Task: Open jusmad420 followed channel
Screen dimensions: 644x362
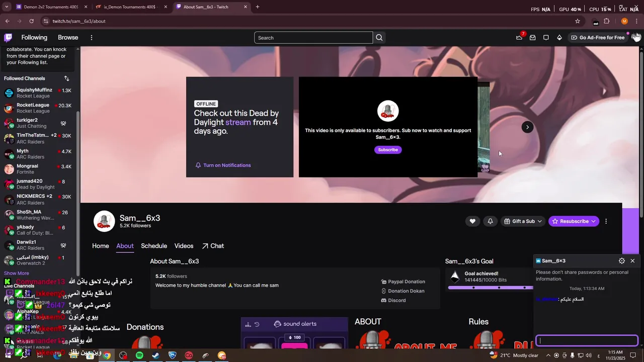Action: 38,184
